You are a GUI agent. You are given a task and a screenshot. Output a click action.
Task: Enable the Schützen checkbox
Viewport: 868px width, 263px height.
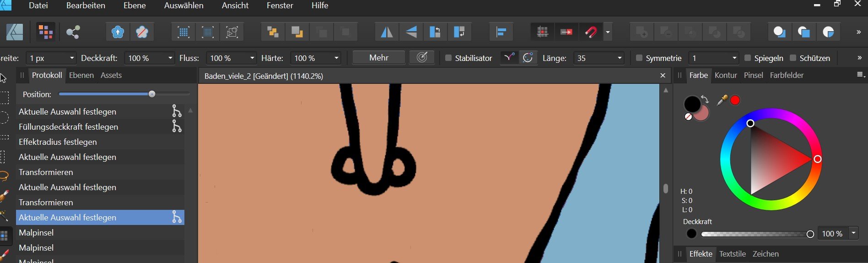click(x=793, y=58)
